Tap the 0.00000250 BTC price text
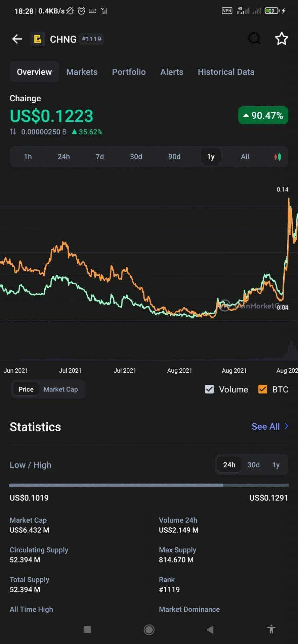Image resolution: width=298 pixels, height=644 pixels. pyautogui.click(x=44, y=132)
